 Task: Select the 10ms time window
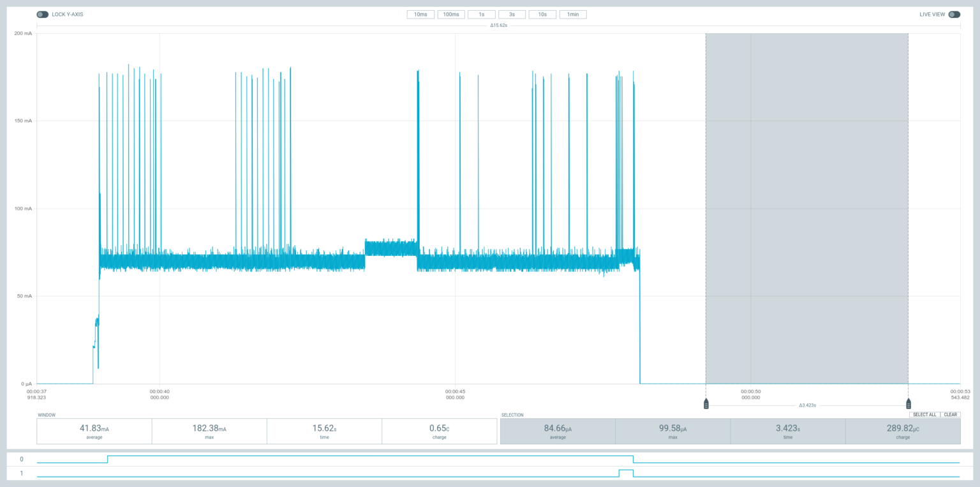420,14
